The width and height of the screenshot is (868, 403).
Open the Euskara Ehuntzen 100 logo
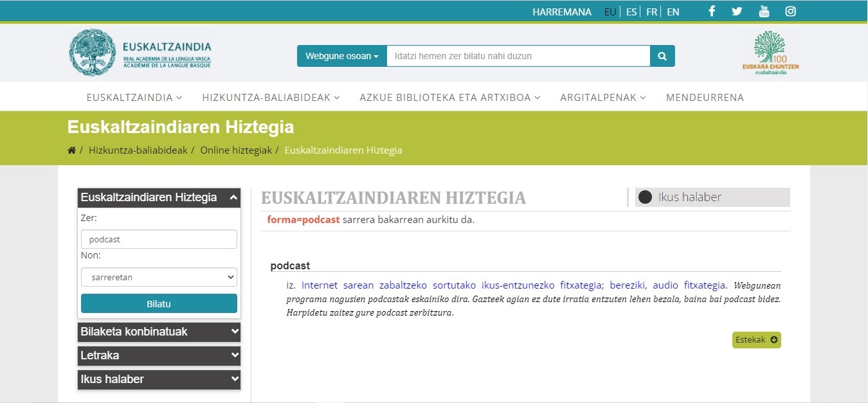[x=770, y=53]
